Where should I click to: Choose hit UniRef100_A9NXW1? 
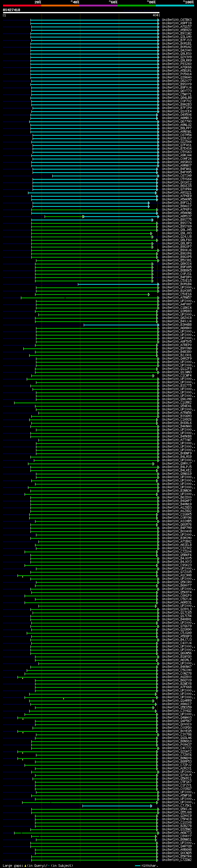[x=177, y=131]
